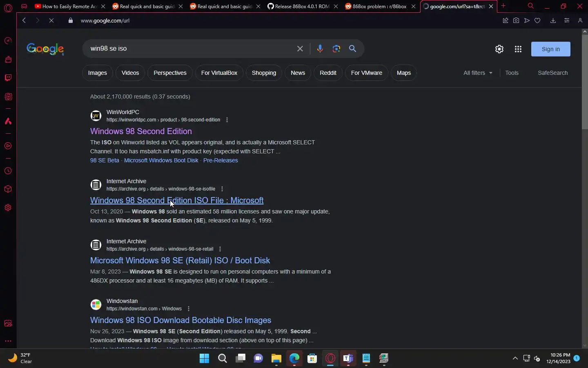588x368 pixels.
Task: Open image gallery icon in sidebar
Action: 8,323
